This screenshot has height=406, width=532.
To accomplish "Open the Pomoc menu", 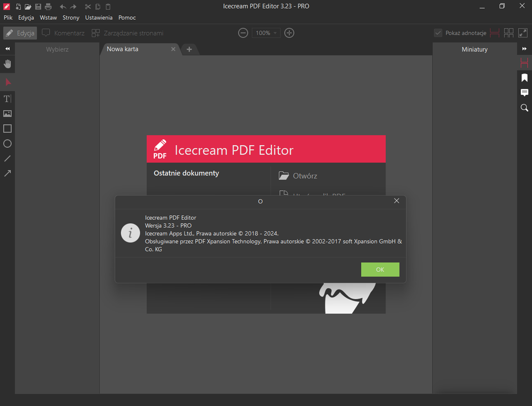I will [127, 18].
